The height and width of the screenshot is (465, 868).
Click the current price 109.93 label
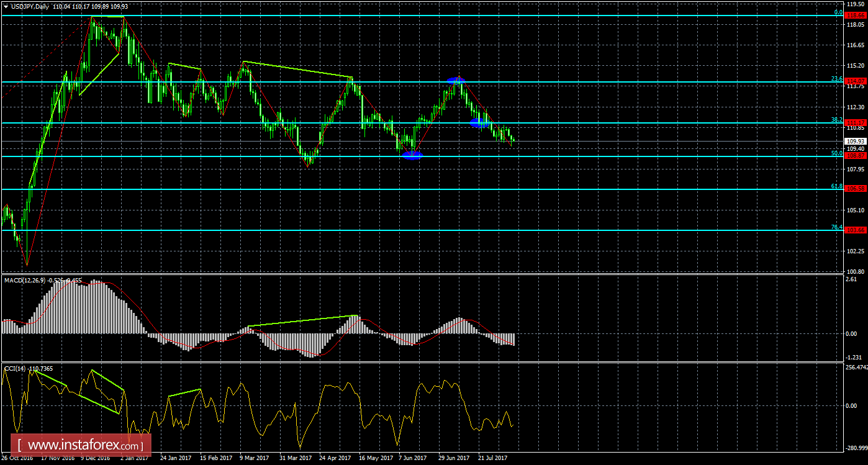pos(856,141)
